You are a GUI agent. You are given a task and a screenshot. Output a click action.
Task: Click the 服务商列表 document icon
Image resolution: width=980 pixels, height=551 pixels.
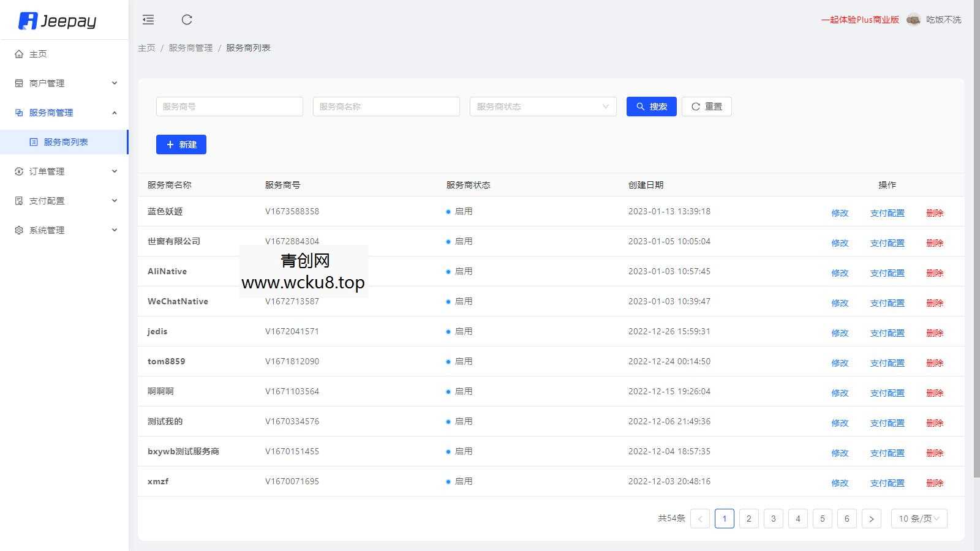pos(33,141)
